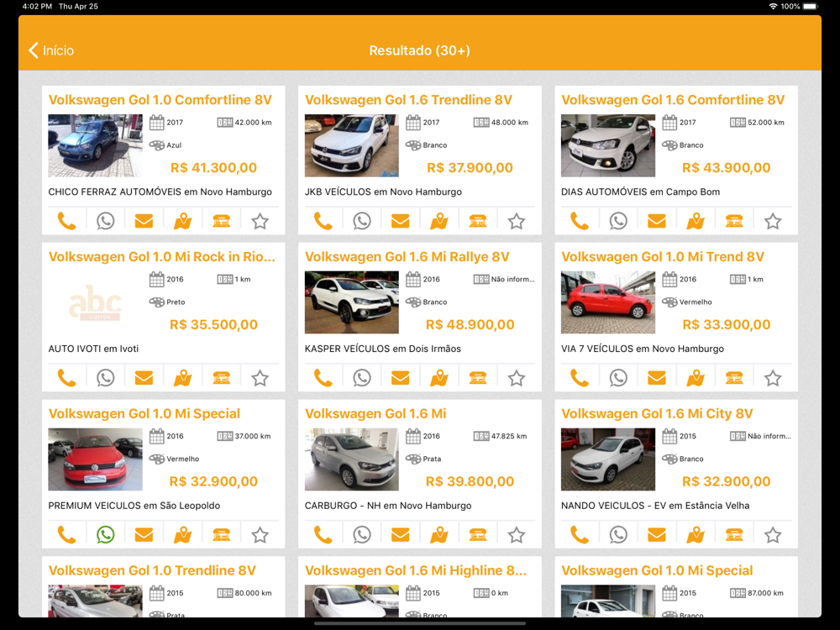Open Volkswagen Gol 1.0 Comfortline 8V title

point(160,100)
